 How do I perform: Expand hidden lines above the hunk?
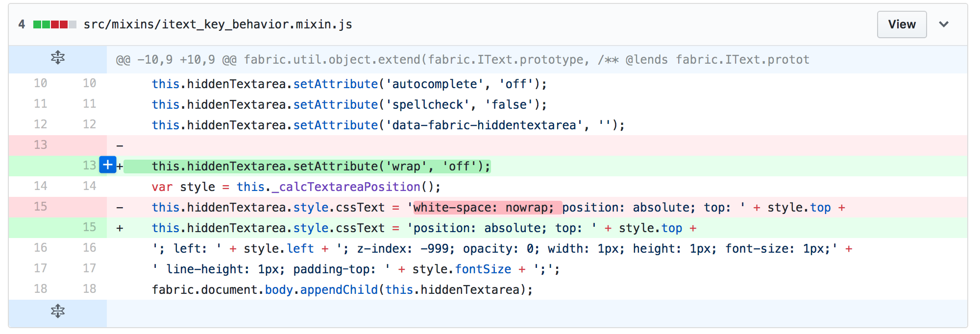point(58,58)
